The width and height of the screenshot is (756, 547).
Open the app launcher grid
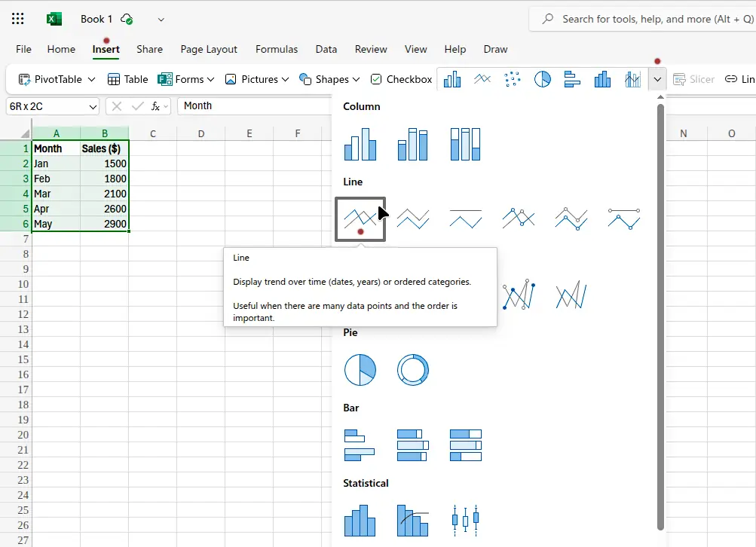point(18,19)
